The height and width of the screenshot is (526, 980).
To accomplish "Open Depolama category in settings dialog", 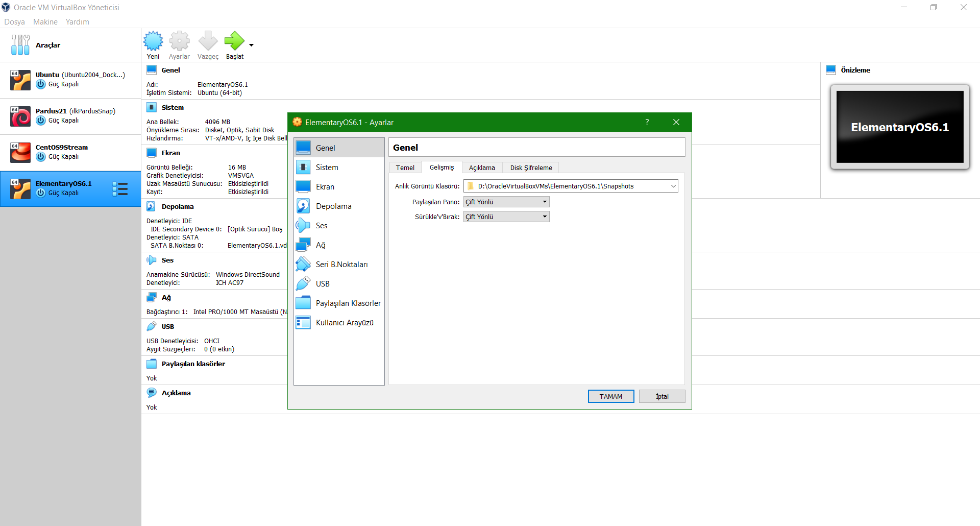I will pyautogui.click(x=339, y=206).
